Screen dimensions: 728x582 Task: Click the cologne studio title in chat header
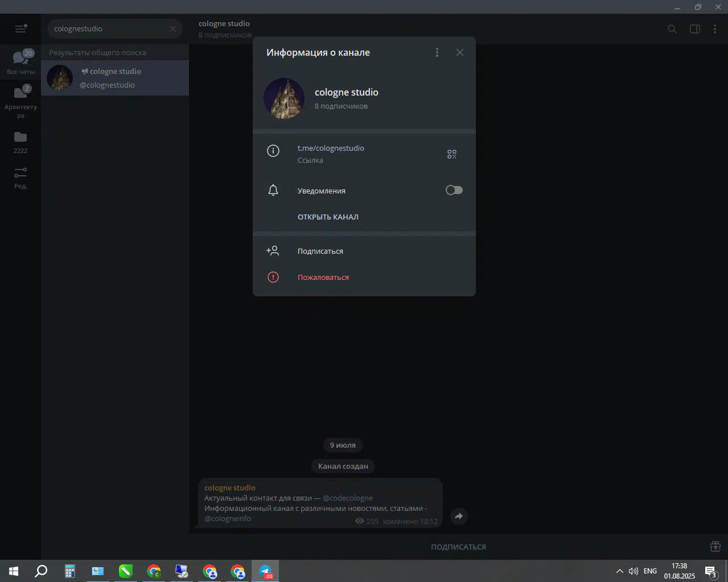tap(224, 23)
